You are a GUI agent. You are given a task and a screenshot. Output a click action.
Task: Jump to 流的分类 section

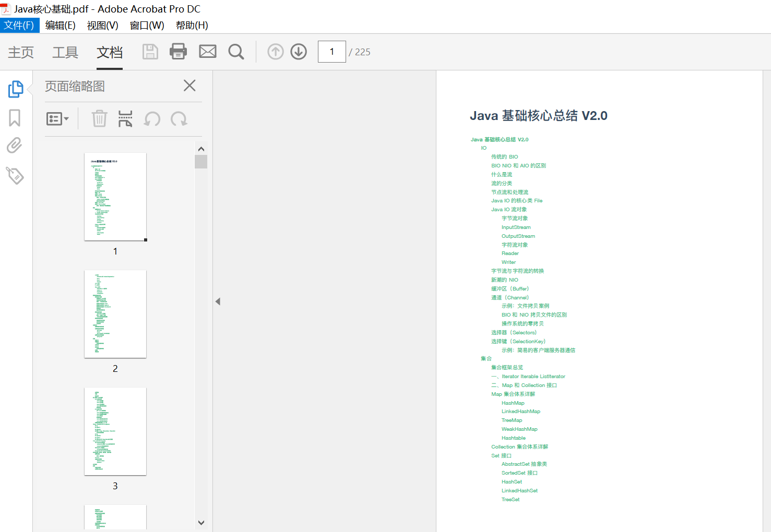point(502,183)
